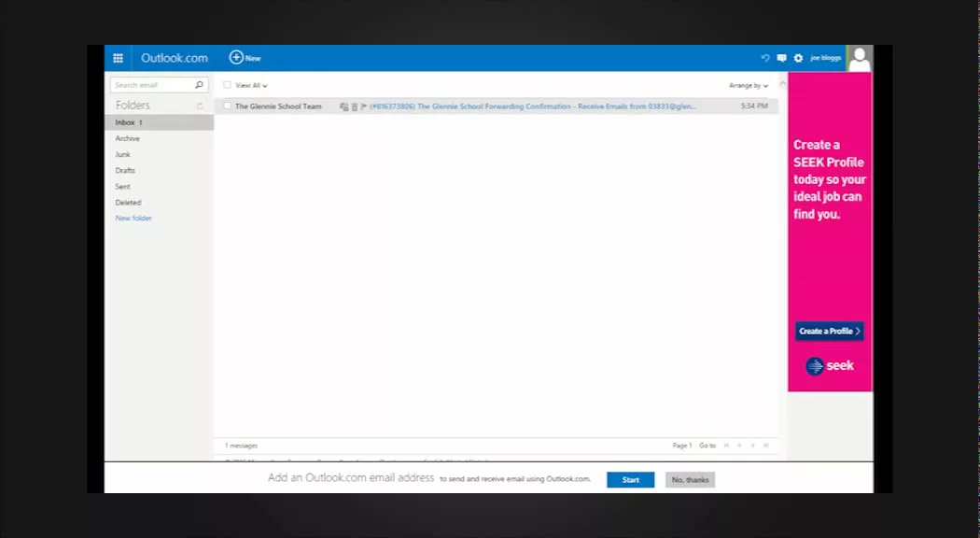Click the undo arrow icon in header
Screen dimensions: 980x538
point(765,58)
